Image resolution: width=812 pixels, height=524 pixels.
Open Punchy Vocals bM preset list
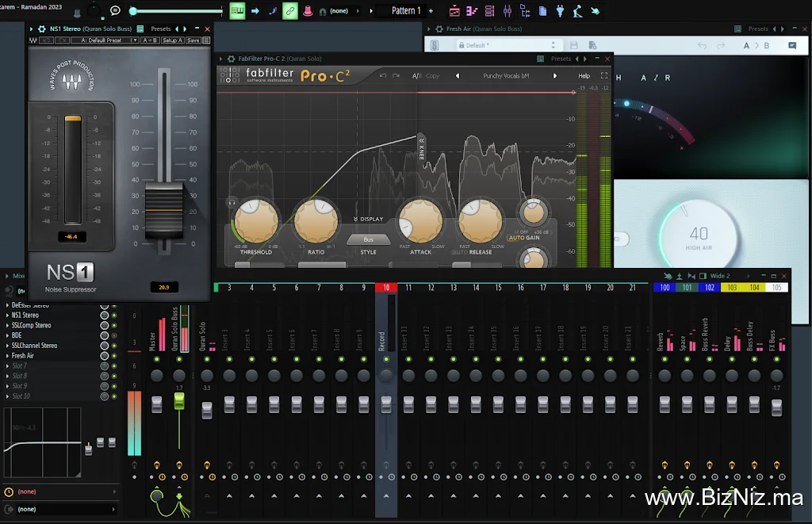click(x=506, y=76)
